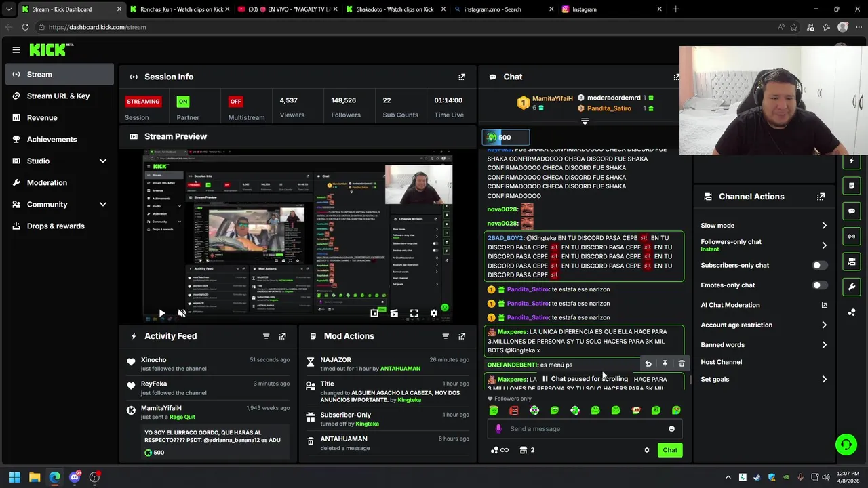Screen dimensions: 868x488
Task: Open the Revenue page
Action: 60,117
